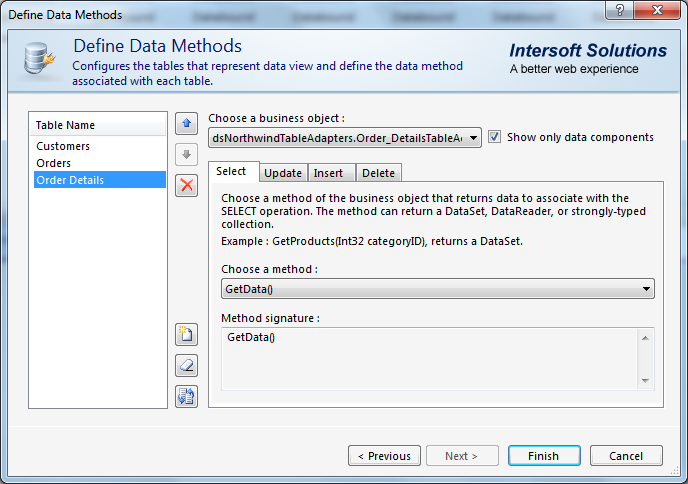This screenshot has width=688, height=484.
Task: Click the grayed move down arrow icon
Action: click(x=186, y=154)
